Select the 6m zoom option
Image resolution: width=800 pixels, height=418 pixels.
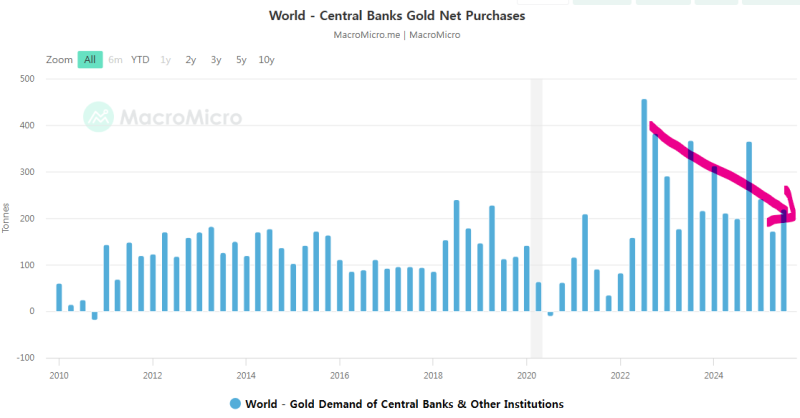115,60
